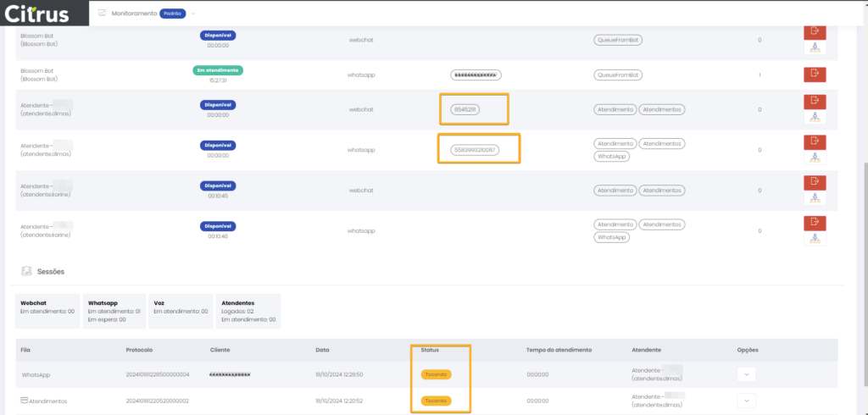
Task: Select the Whatsapp sessions summary card
Action: tap(114, 311)
